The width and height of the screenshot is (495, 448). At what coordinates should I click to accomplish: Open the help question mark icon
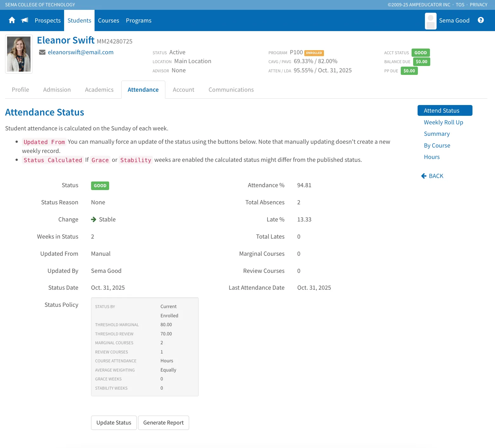point(481,20)
